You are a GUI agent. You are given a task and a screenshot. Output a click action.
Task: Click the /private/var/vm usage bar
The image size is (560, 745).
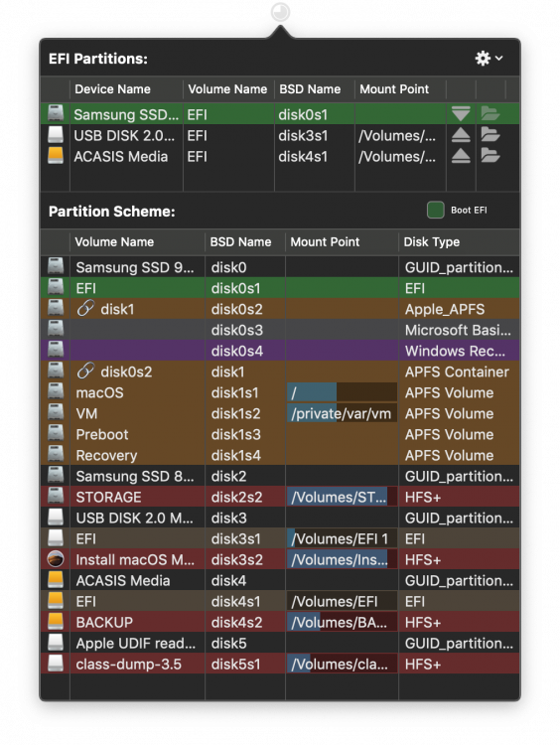pos(342,413)
